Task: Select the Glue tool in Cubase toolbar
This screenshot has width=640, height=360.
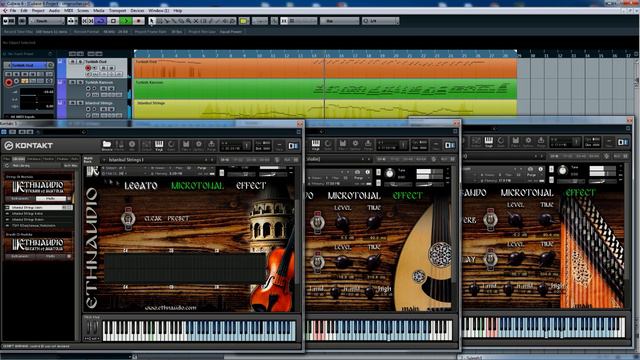Action: tap(174, 21)
